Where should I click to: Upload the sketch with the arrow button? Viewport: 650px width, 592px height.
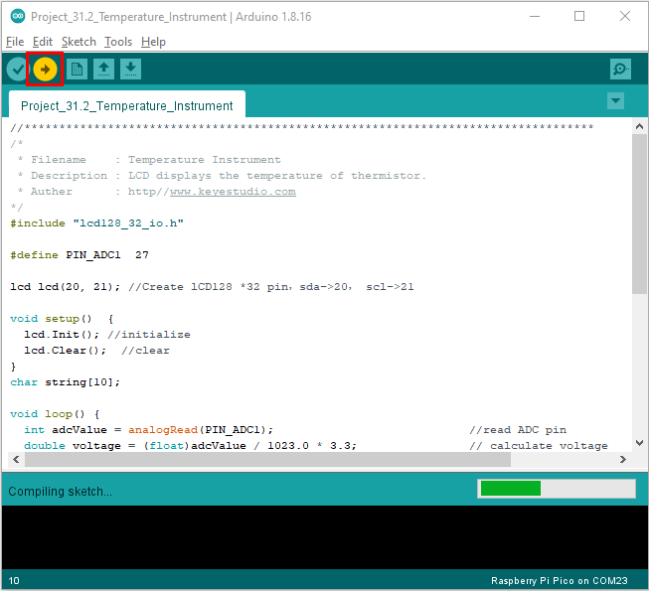tap(45, 69)
